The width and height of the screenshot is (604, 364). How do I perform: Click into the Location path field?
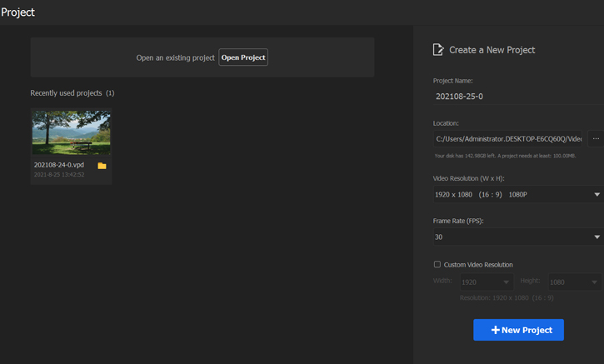pos(508,139)
